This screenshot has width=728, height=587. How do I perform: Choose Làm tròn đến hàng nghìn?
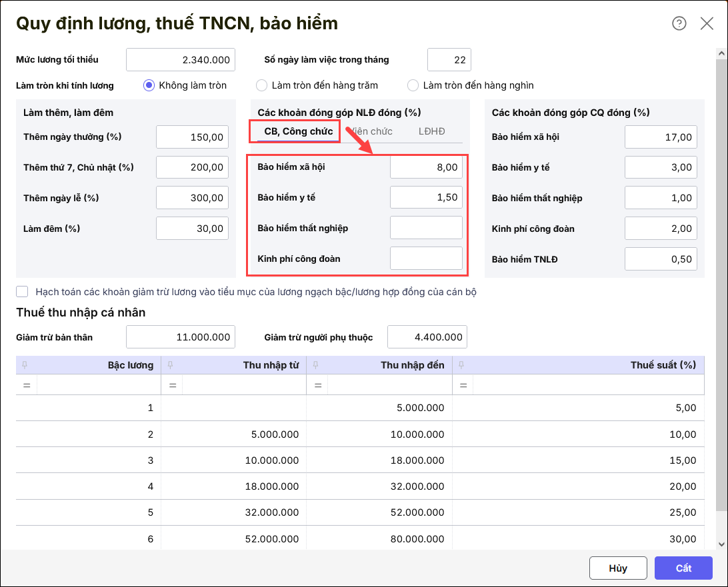click(x=413, y=85)
